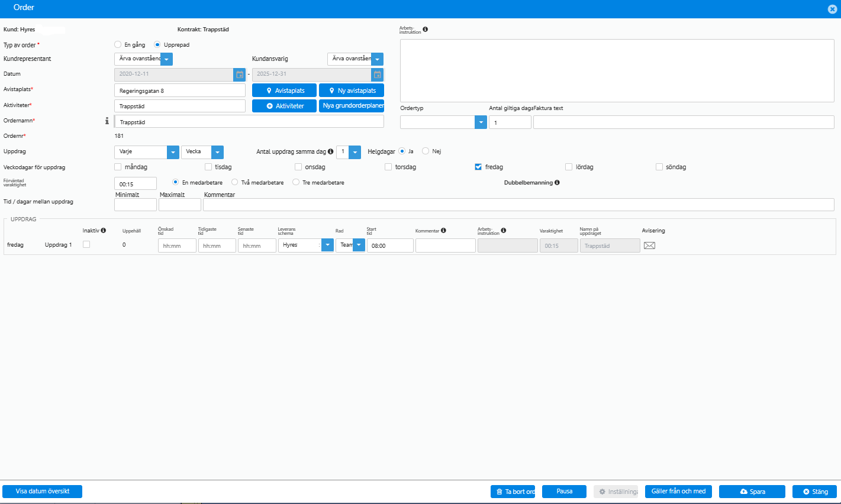Click Uppdrag 1 Kommentar field
841x504 pixels.
coord(446,245)
